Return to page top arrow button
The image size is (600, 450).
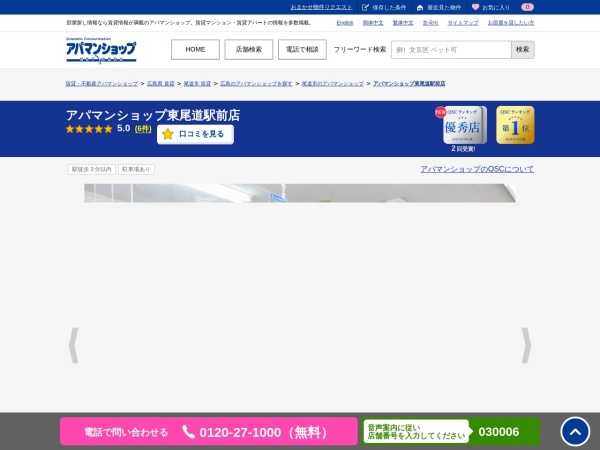tap(575, 432)
